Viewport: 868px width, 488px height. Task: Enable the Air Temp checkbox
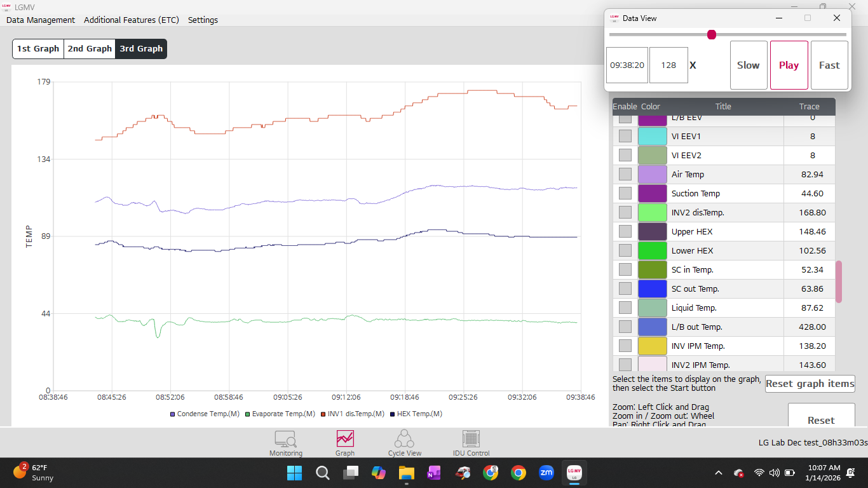coord(625,173)
